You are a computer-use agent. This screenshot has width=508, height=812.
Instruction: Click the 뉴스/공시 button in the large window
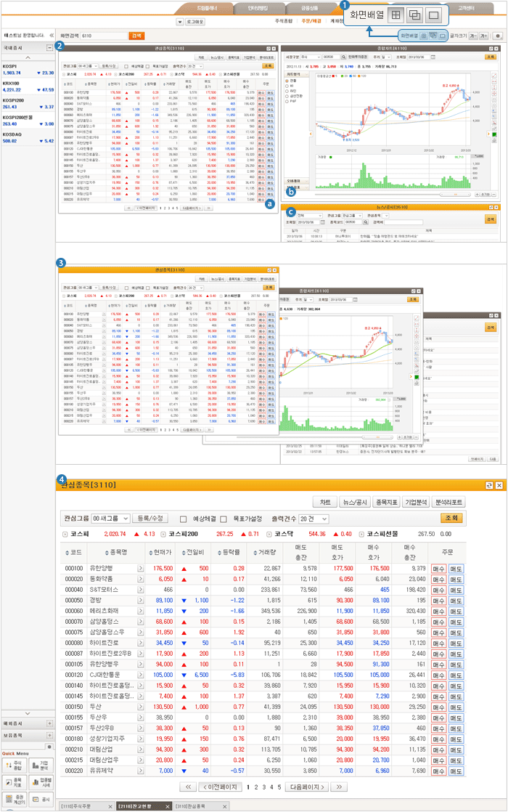click(354, 502)
